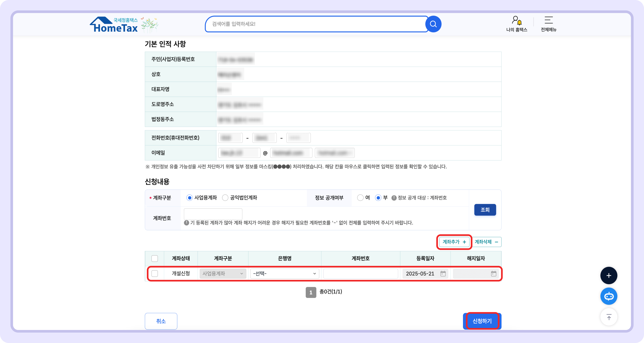Image resolution: width=644 pixels, height=343 pixels.
Task: Click the 조회 lookup button
Action: click(485, 210)
